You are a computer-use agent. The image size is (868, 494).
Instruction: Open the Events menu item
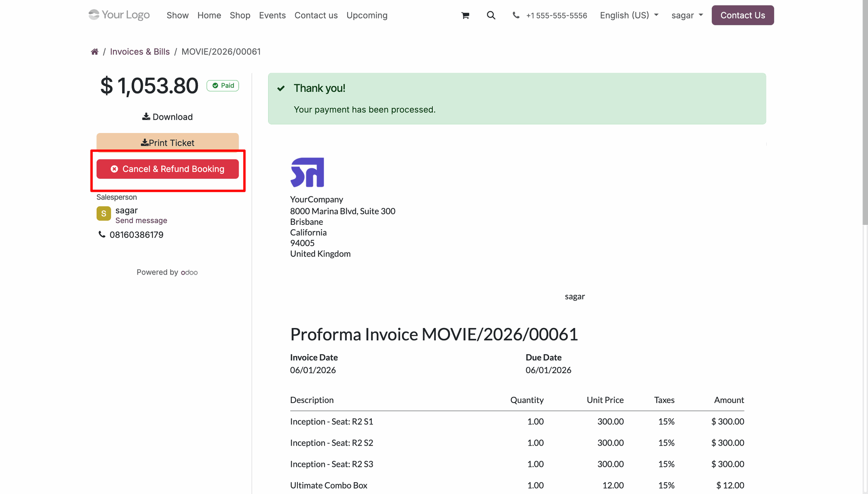click(x=272, y=15)
